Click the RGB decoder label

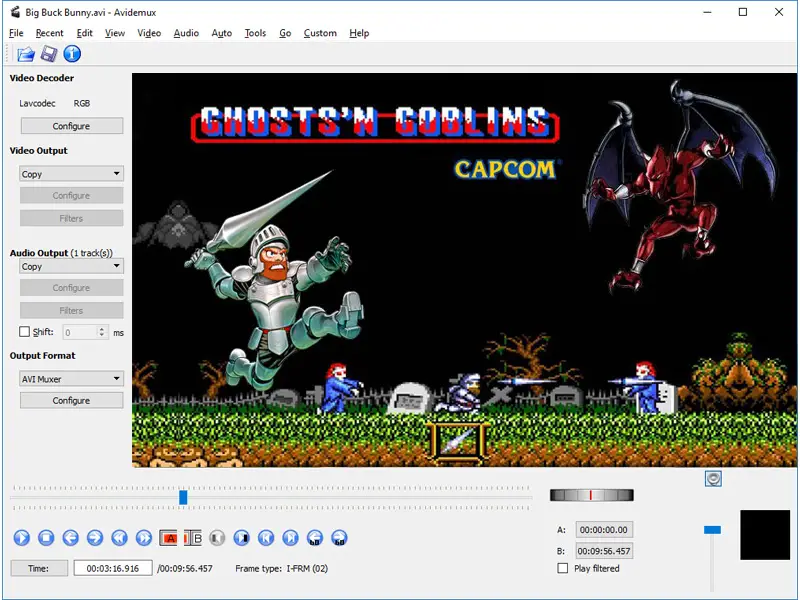82,104
